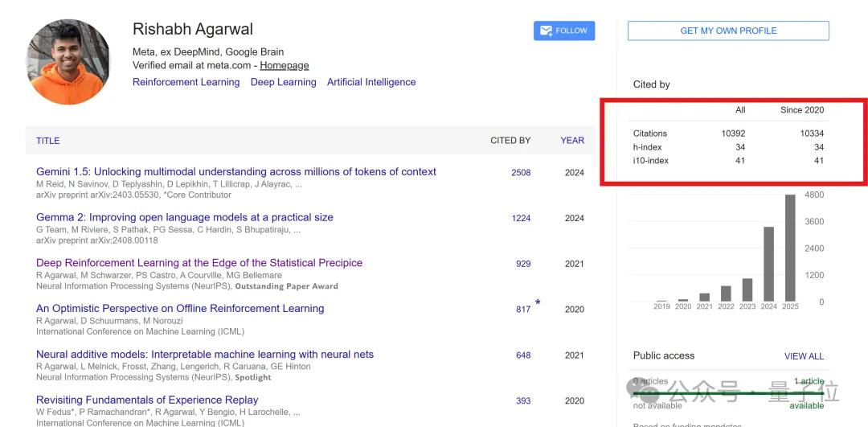Click VIEW ALL in Public access

[804, 356]
